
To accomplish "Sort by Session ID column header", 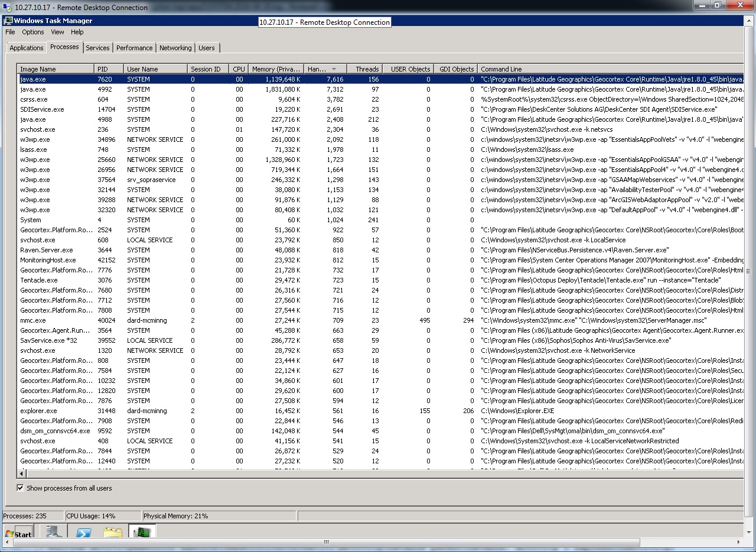I will click(208, 69).
